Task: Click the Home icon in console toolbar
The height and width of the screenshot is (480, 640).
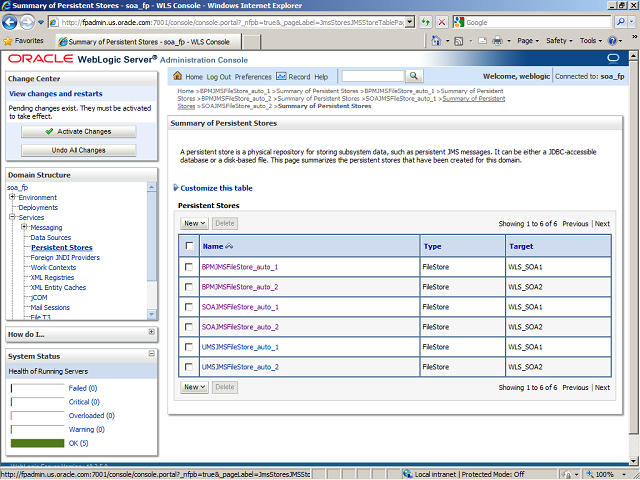Action: click(x=178, y=77)
